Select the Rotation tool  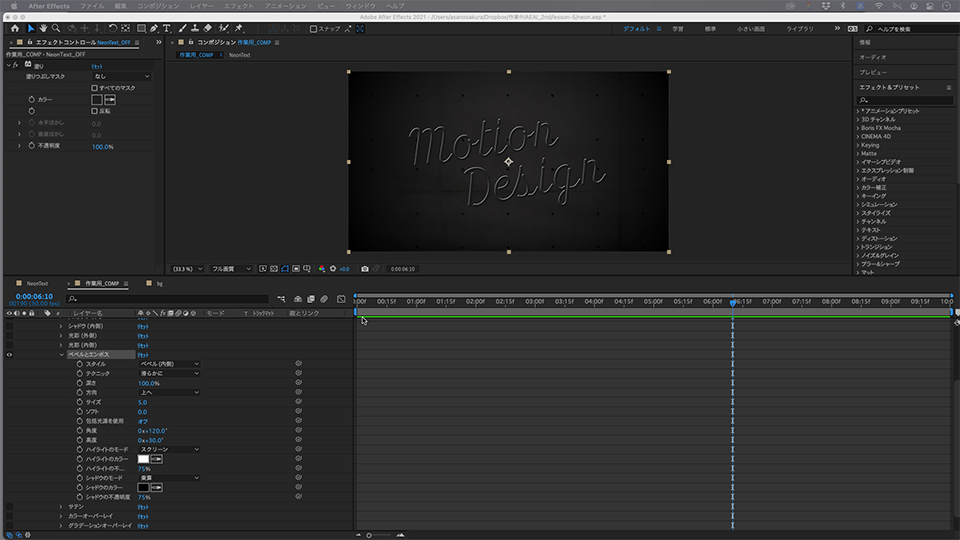(112, 29)
